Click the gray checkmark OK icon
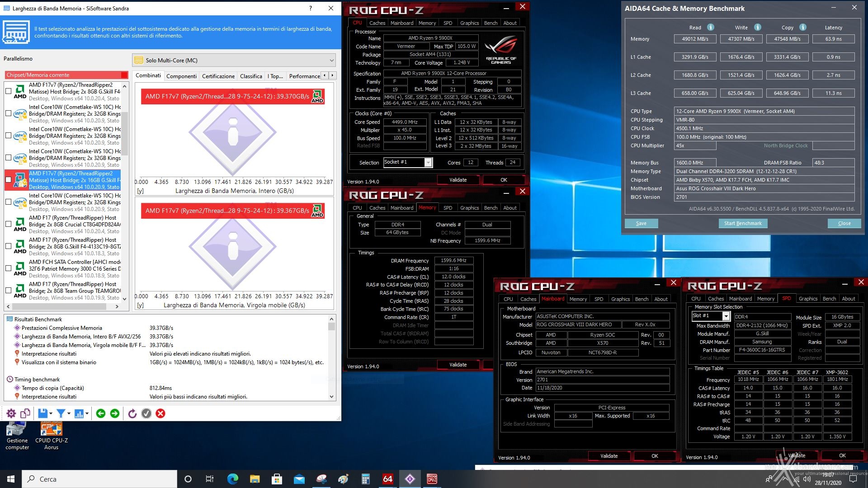868x488 pixels. tap(146, 413)
